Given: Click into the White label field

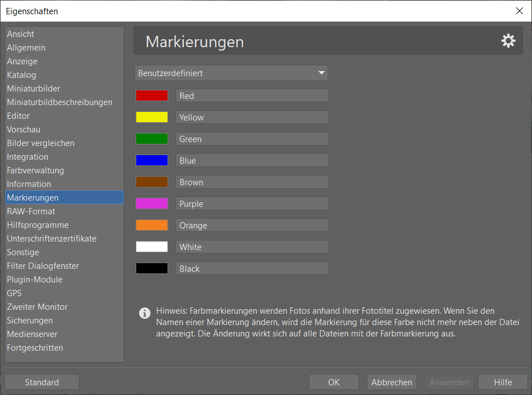Looking at the screenshot, I should [252, 247].
